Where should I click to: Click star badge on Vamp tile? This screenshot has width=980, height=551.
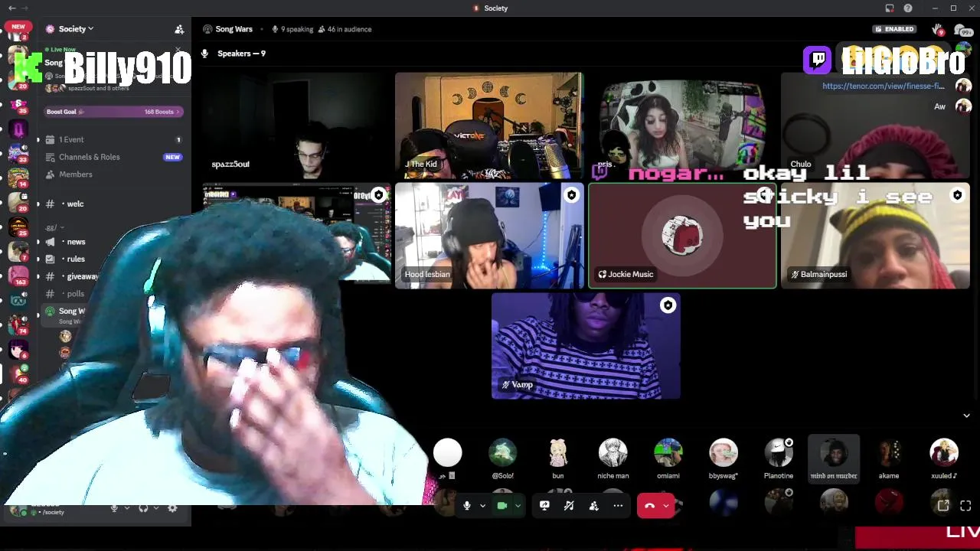click(x=668, y=305)
